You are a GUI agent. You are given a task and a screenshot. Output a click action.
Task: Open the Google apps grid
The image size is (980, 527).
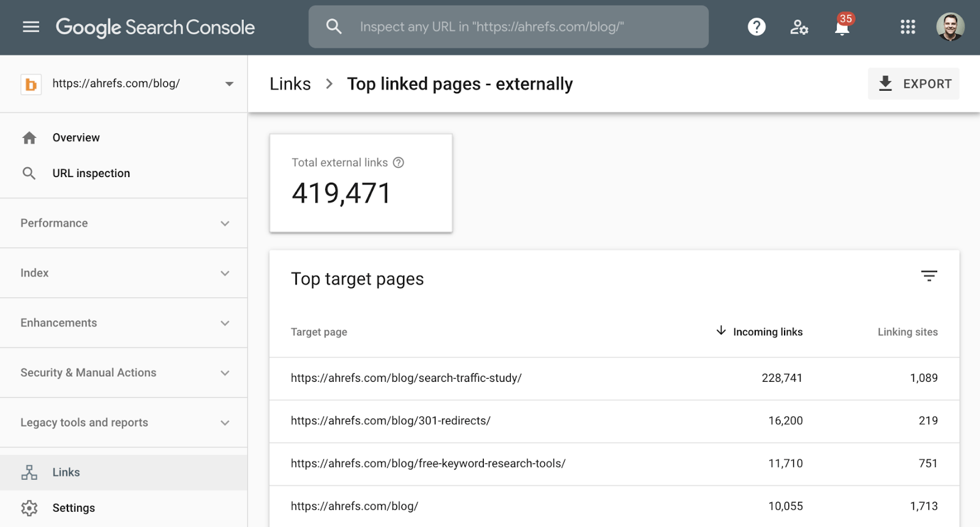[908, 27]
